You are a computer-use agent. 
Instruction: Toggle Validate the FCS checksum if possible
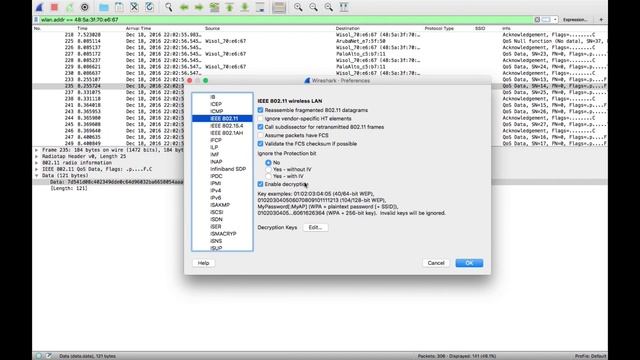[260, 144]
